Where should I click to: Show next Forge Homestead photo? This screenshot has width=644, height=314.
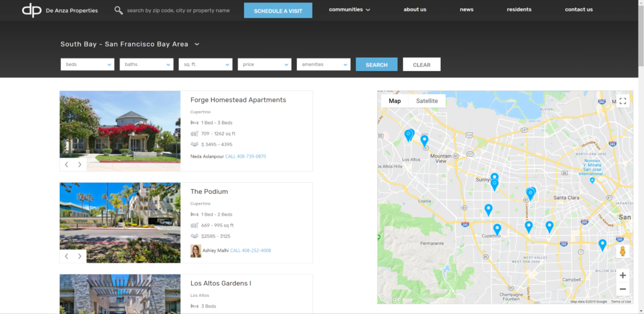click(x=80, y=165)
